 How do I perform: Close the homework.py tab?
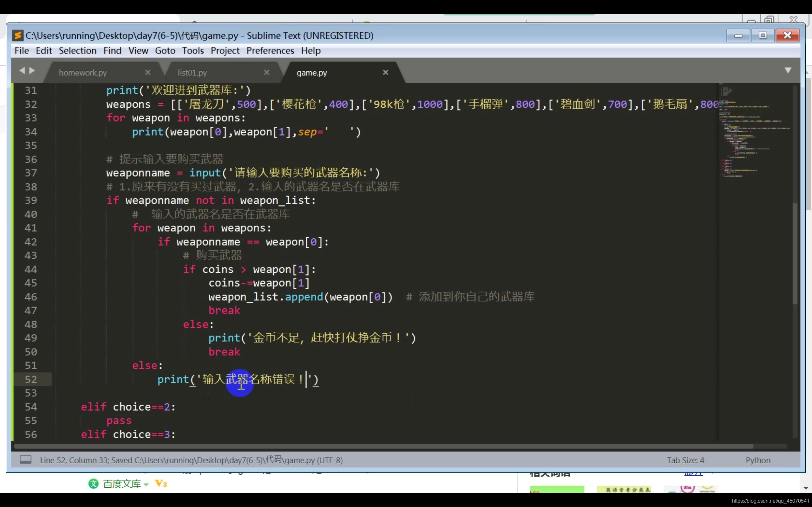click(x=147, y=73)
